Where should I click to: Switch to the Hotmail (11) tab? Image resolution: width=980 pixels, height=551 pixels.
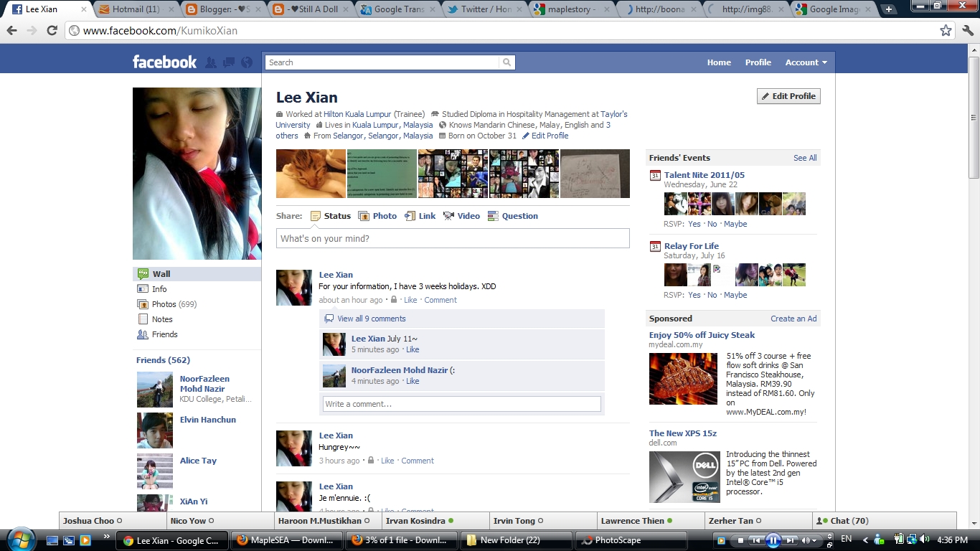click(135, 9)
